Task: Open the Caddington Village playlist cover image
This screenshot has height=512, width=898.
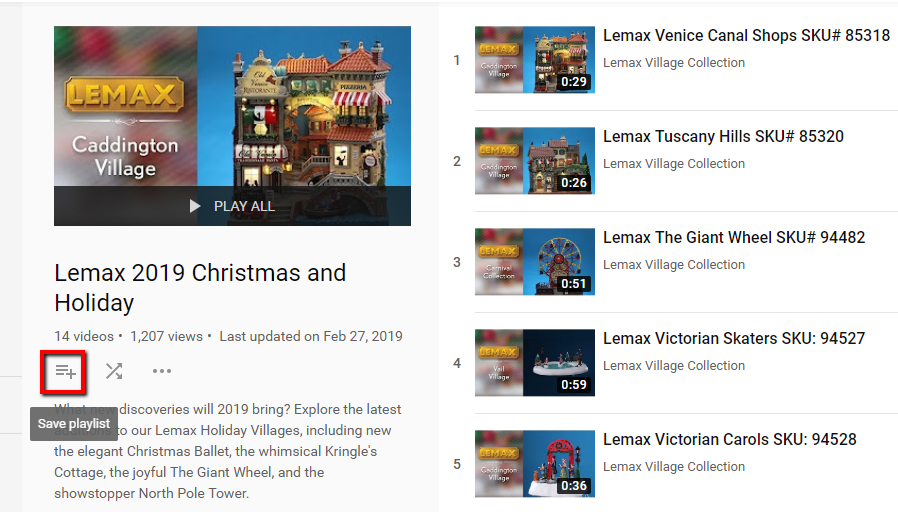Action: (233, 126)
